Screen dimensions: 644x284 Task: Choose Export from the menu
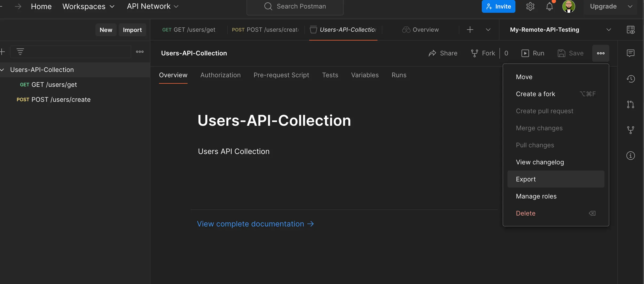click(x=556, y=179)
